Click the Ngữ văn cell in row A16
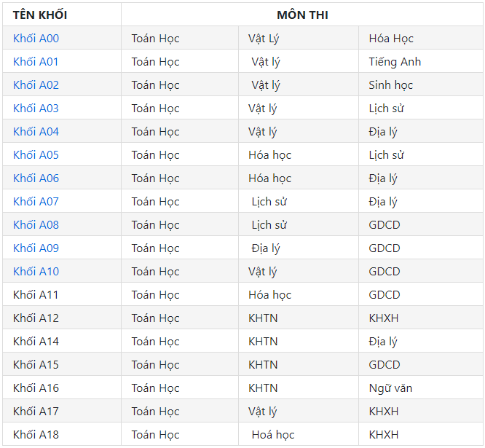The height and width of the screenshot is (448, 485). (421, 388)
